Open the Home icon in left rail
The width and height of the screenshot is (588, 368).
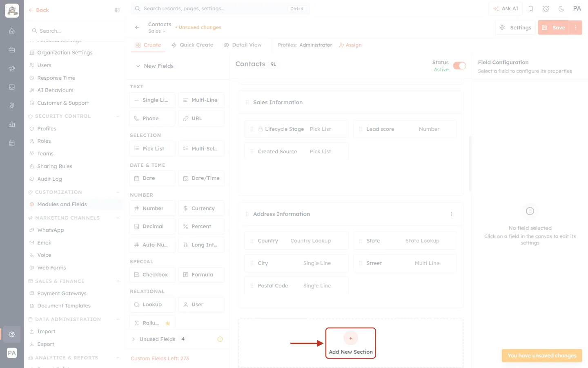point(12,31)
